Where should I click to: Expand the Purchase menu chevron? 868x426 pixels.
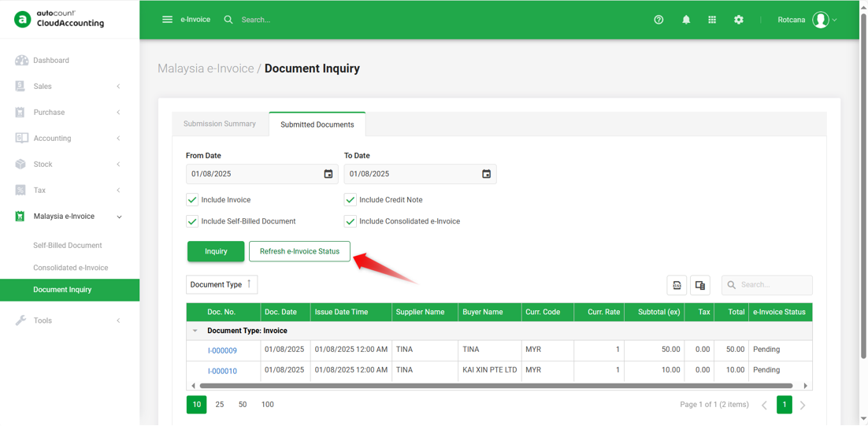118,113
